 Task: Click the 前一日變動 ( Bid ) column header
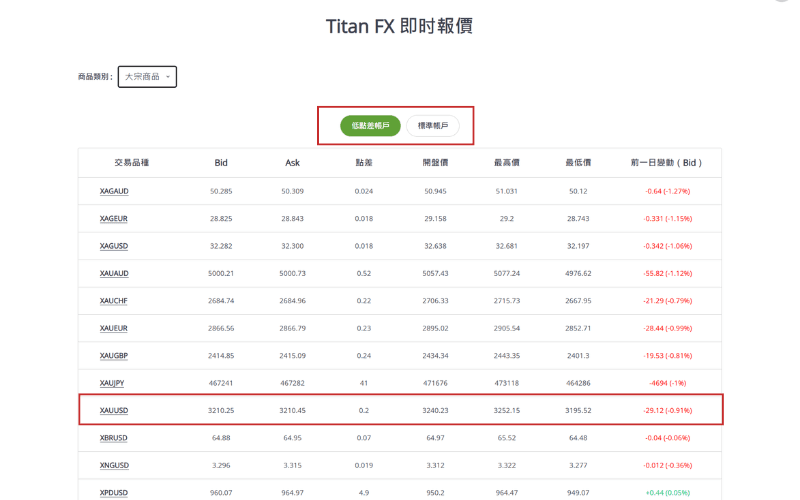coord(666,163)
